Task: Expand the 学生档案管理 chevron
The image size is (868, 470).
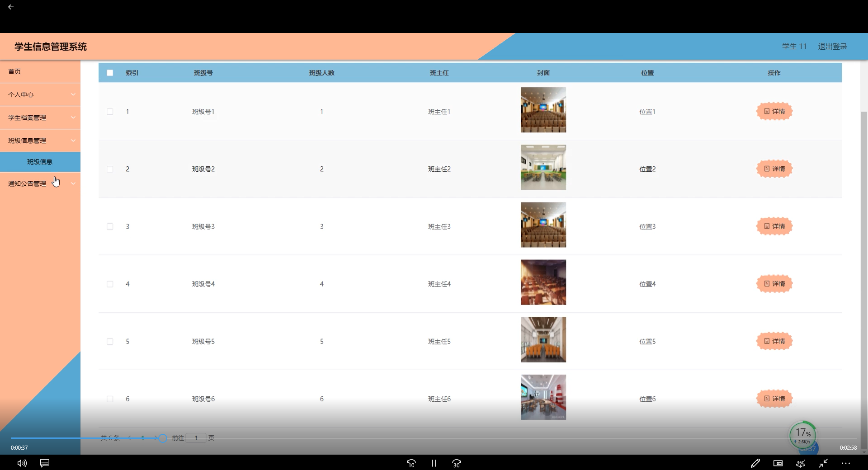Action: [73, 117]
